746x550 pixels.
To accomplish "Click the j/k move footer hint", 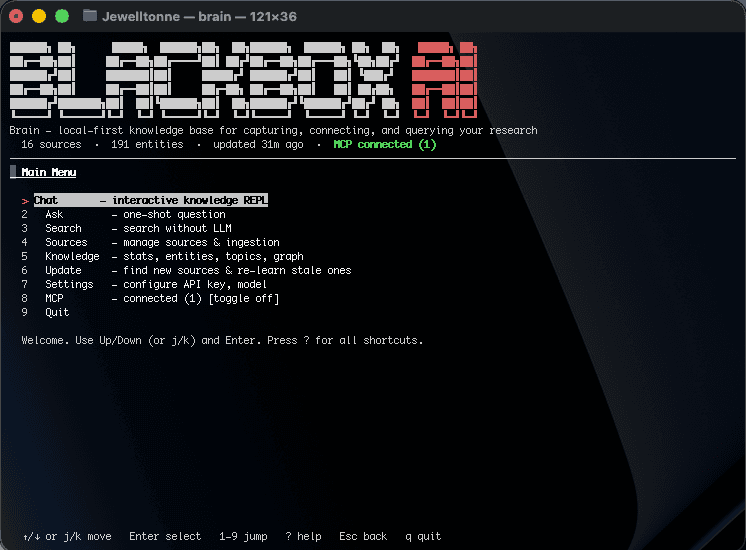I will point(67,537).
